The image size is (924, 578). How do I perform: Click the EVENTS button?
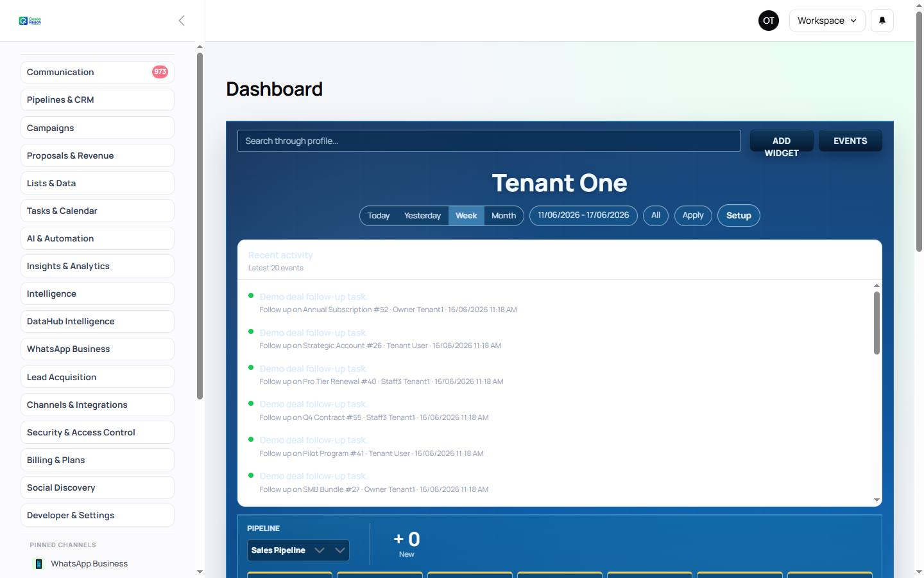coord(850,141)
